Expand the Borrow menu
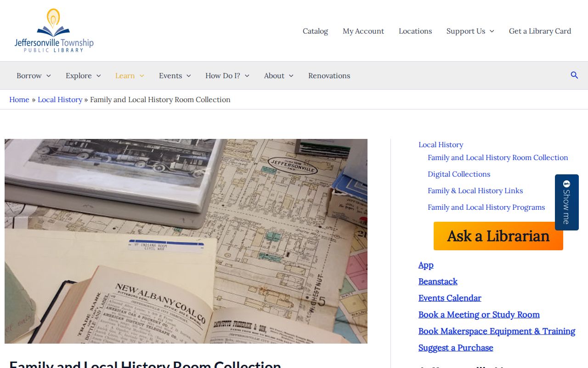This screenshot has width=588, height=368. [34, 75]
